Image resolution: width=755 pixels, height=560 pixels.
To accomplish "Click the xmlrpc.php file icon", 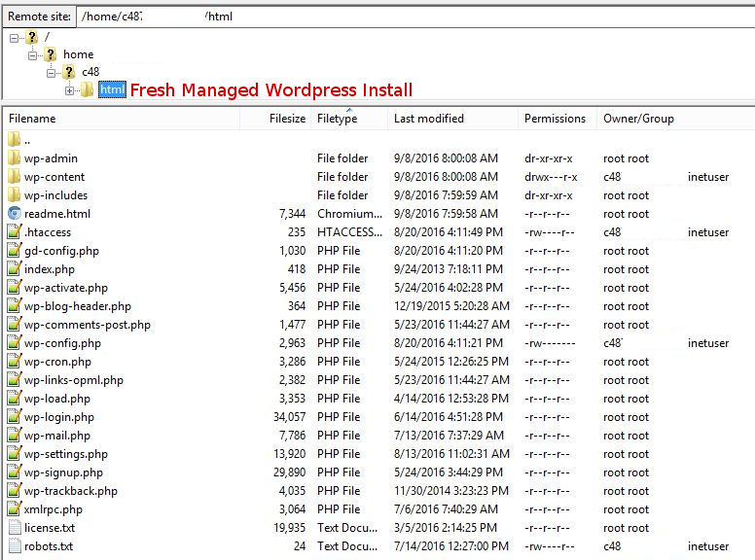I will pos(15,508).
